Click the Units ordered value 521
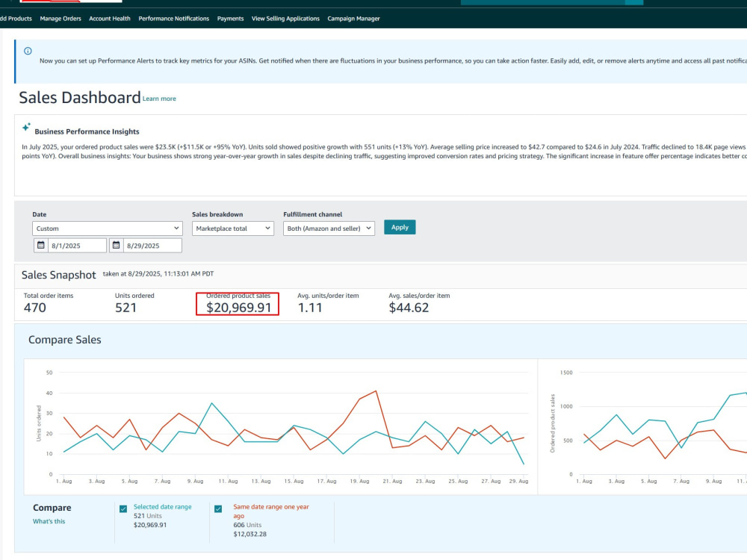Viewport: 747px width, 560px height. (125, 308)
